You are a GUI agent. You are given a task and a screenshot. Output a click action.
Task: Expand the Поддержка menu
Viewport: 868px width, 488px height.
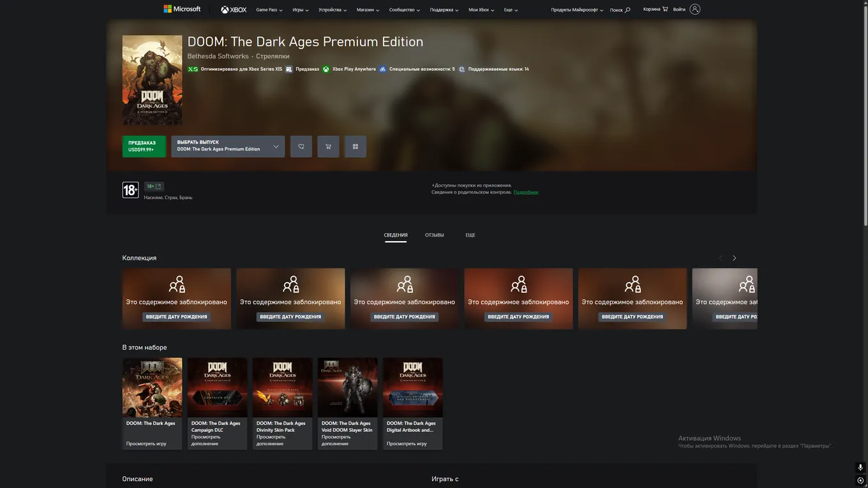point(444,10)
